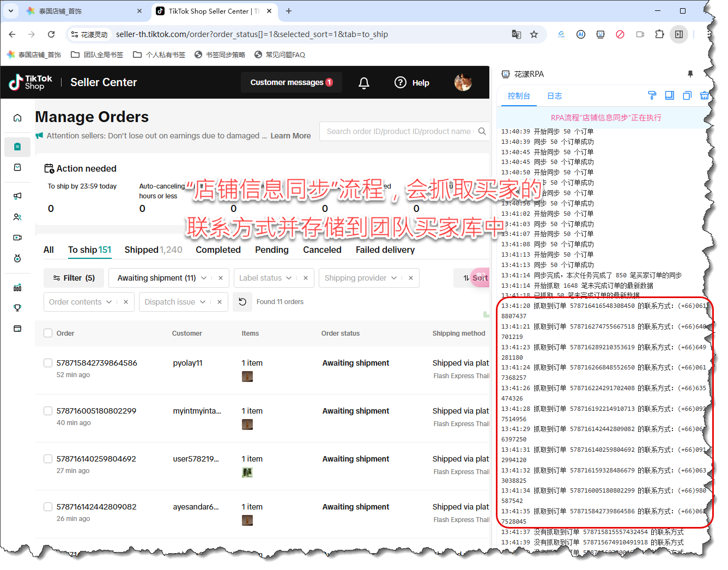Click the red blocker extension icon
The image size is (728, 570).
[x=620, y=34]
